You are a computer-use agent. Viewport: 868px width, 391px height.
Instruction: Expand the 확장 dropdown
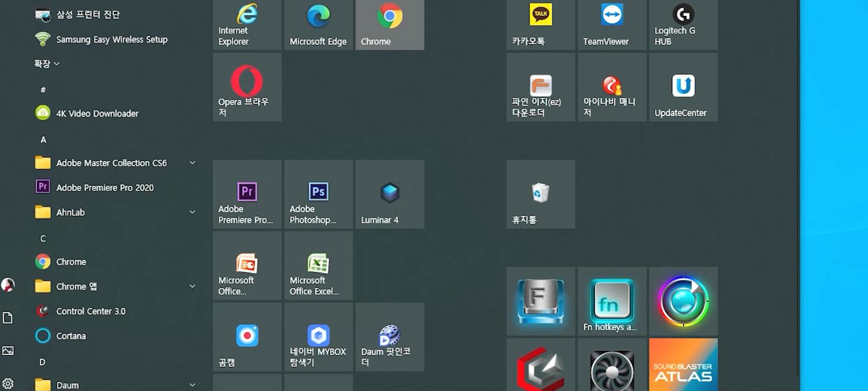coord(47,64)
